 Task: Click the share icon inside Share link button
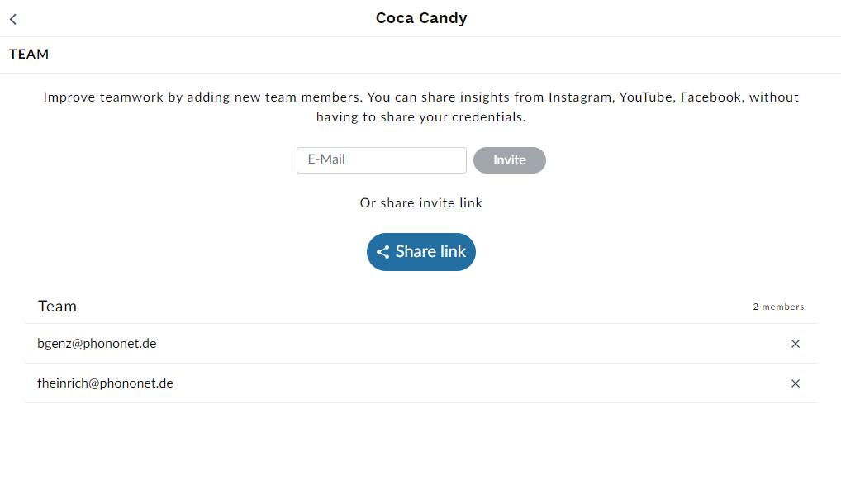pos(382,252)
